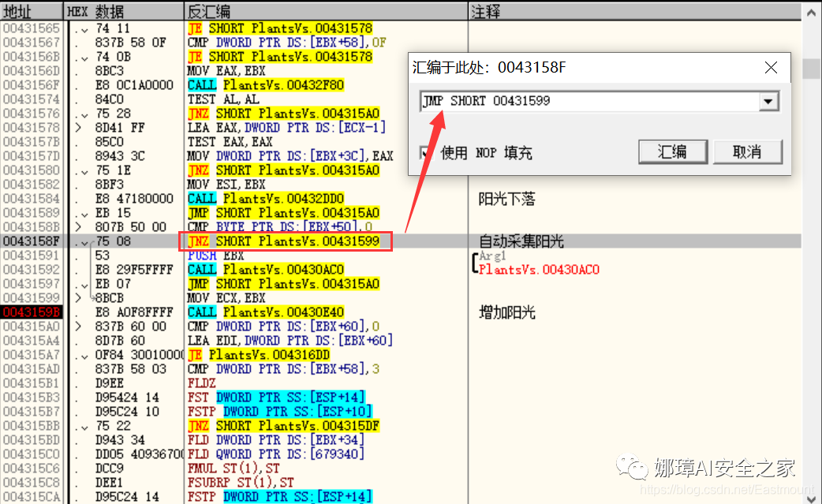The height and width of the screenshot is (504, 822).
Task: Select hex data E8 0C1A0000
Action: coord(134,85)
